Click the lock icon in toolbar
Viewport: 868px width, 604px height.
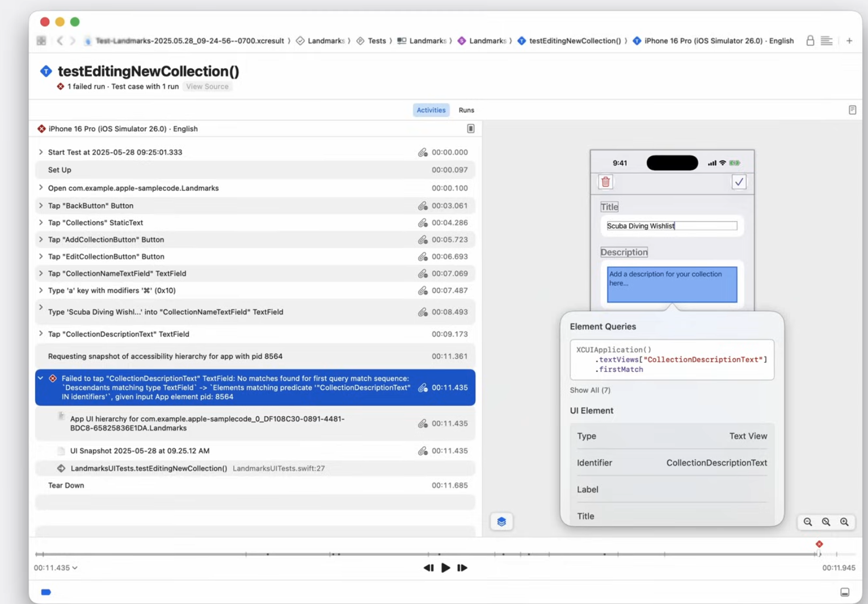tap(810, 41)
